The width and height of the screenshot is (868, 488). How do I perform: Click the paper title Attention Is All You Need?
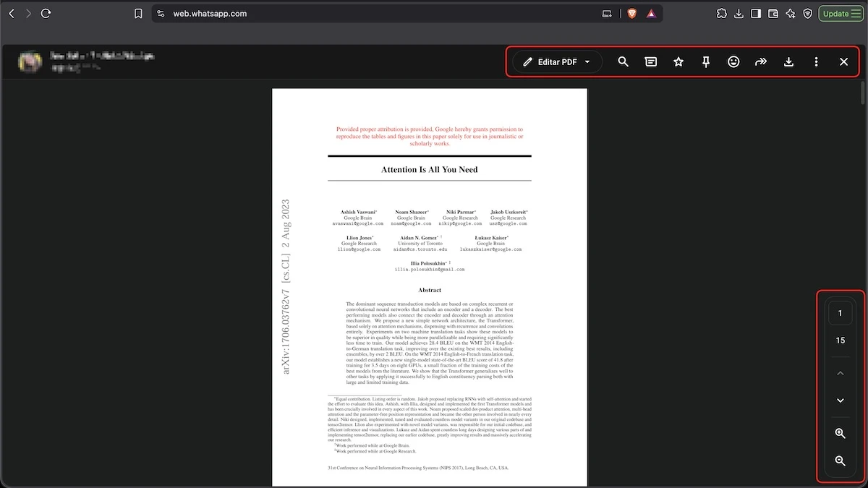point(430,170)
